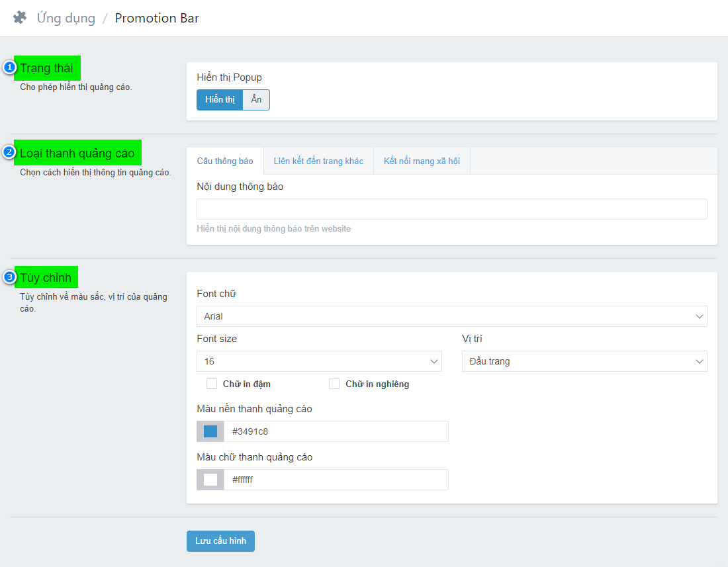Go to Ứng dụng breadcrumb link

click(x=66, y=18)
